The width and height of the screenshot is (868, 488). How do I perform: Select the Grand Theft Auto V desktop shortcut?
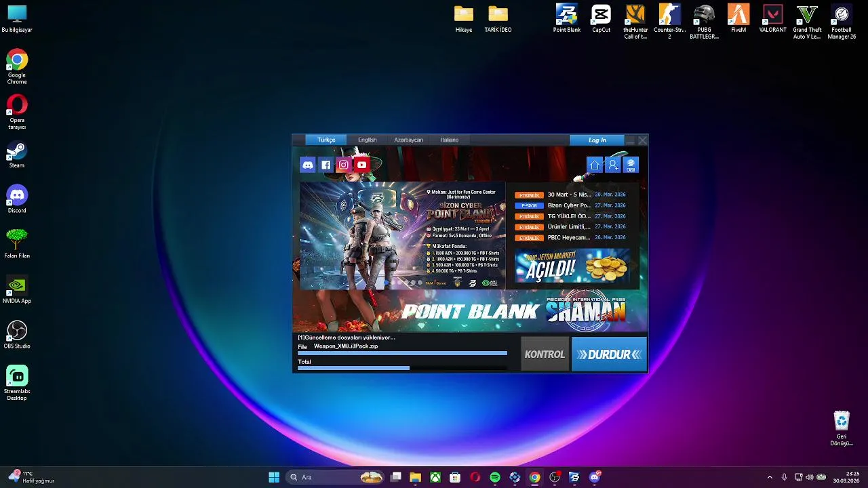[807, 22]
